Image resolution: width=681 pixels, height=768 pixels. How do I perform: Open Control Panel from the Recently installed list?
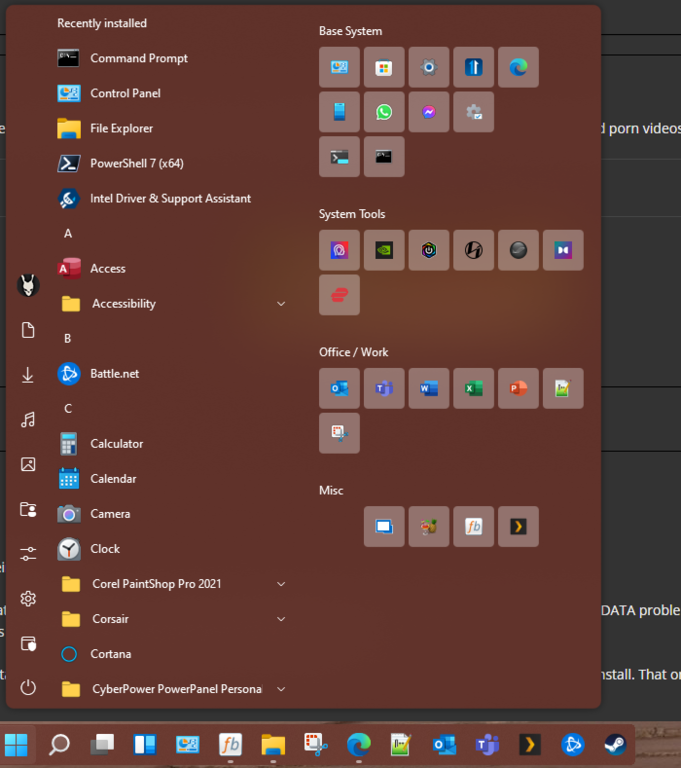tap(171, 93)
